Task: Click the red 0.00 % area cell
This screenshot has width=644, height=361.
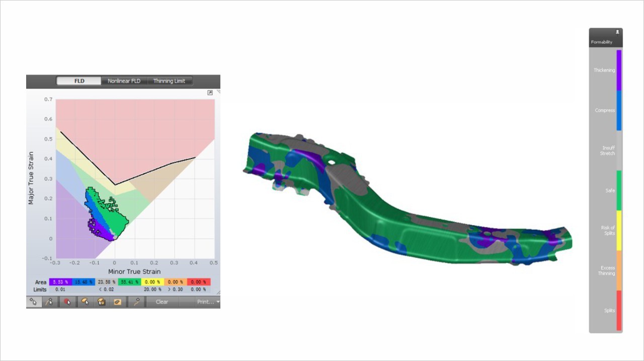Action: (199, 282)
